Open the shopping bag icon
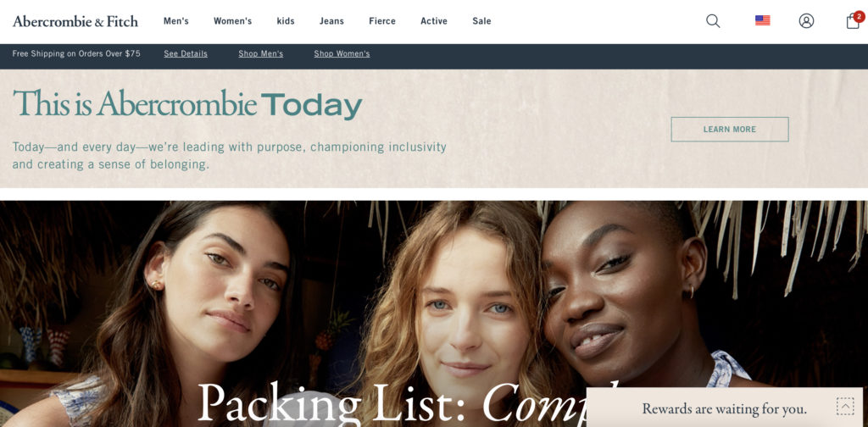Viewport: 868px width, 427px height. click(x=853, y=22)
